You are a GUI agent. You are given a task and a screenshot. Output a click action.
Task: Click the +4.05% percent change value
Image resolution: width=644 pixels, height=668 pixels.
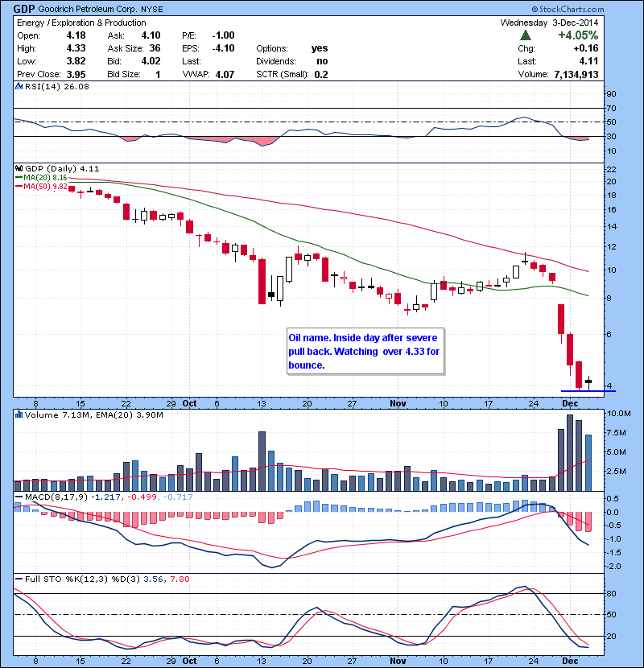pyautogui.click(x=578, y=35)
